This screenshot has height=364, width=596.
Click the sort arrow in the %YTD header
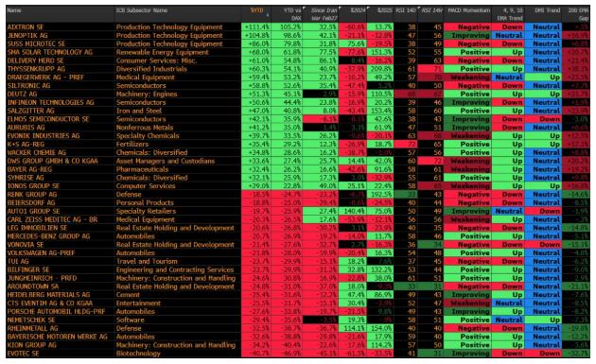pos(267,15)
